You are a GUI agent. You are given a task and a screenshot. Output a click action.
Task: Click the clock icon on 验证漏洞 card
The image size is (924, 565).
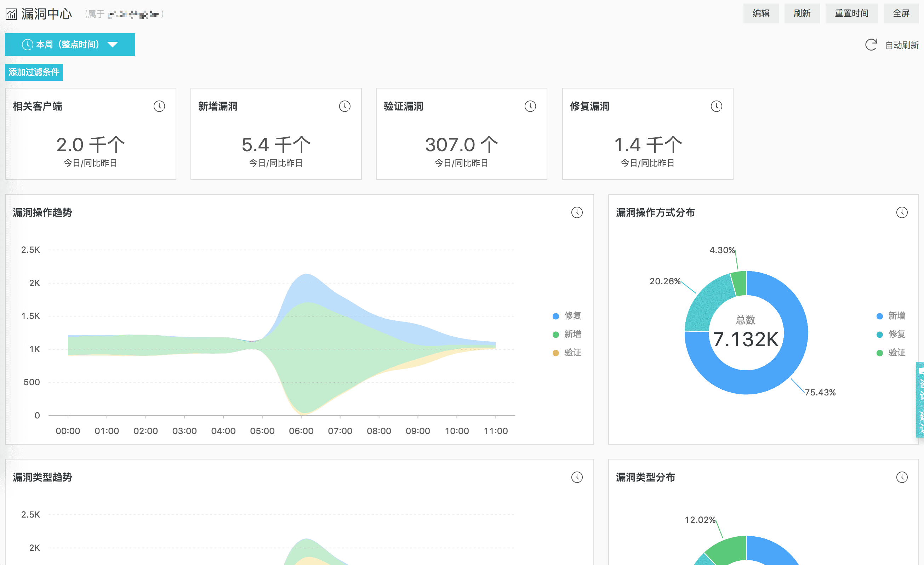[x=530, y=106]
